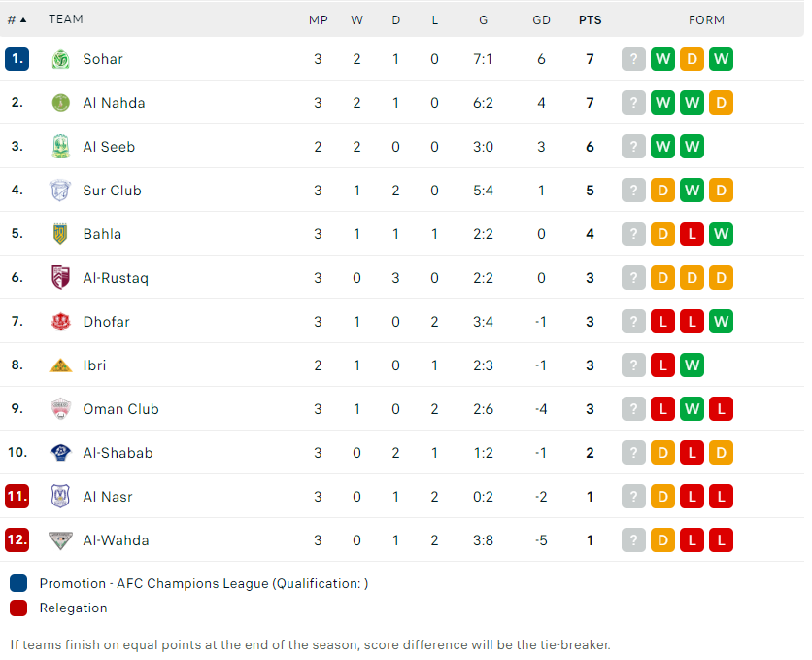Click the Al-Wahda pennant logo
Image resolution: width=812 pixels, height=660 pixels.
pos(60,540)
